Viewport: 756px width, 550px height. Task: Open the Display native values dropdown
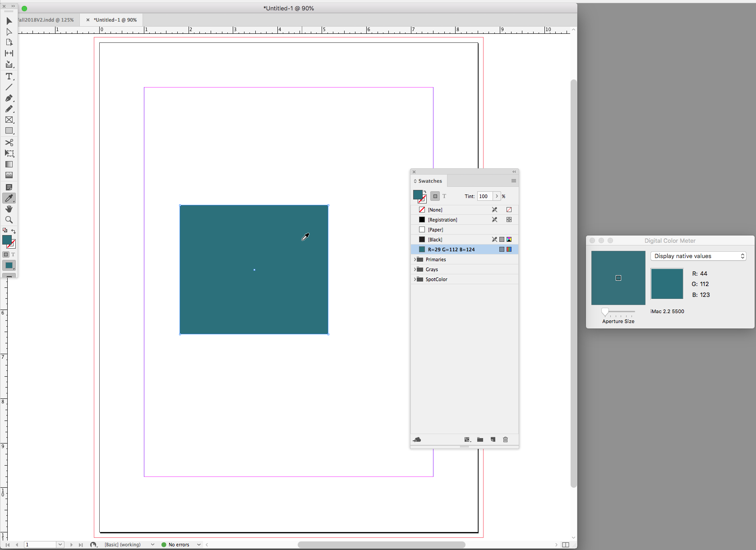[x=698, y=256]
